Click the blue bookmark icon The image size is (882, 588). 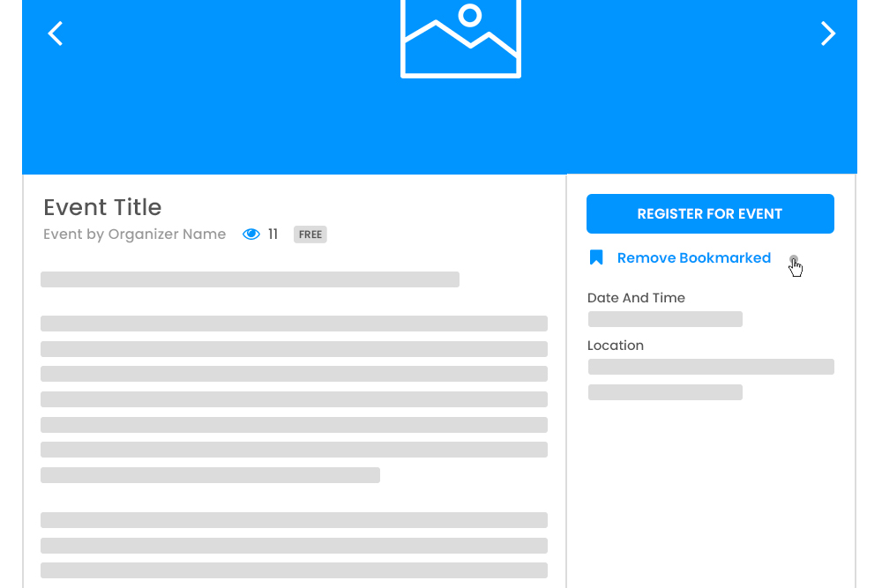pyautogui.click(x=596, y=257)
